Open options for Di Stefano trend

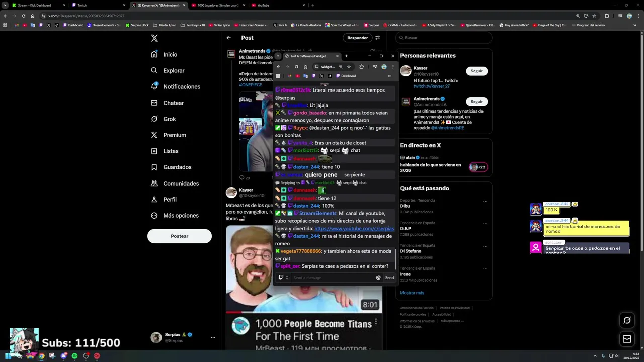485,246
